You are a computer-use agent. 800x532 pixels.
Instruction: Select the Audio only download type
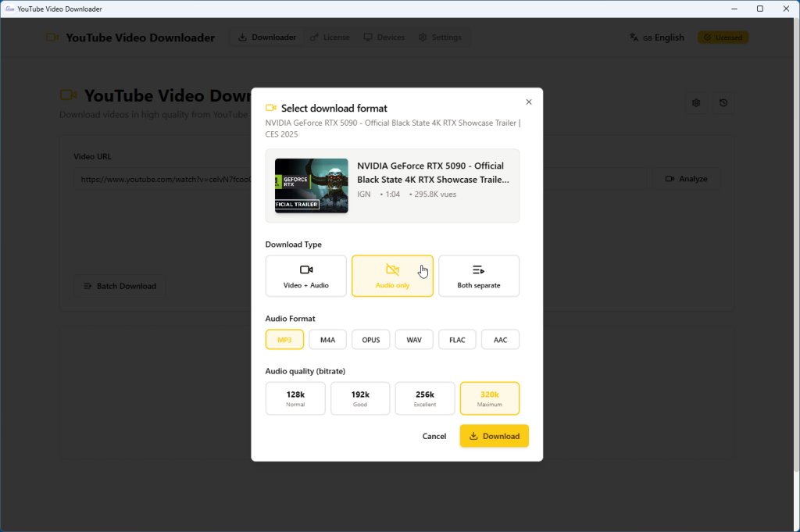pos(392,275)
